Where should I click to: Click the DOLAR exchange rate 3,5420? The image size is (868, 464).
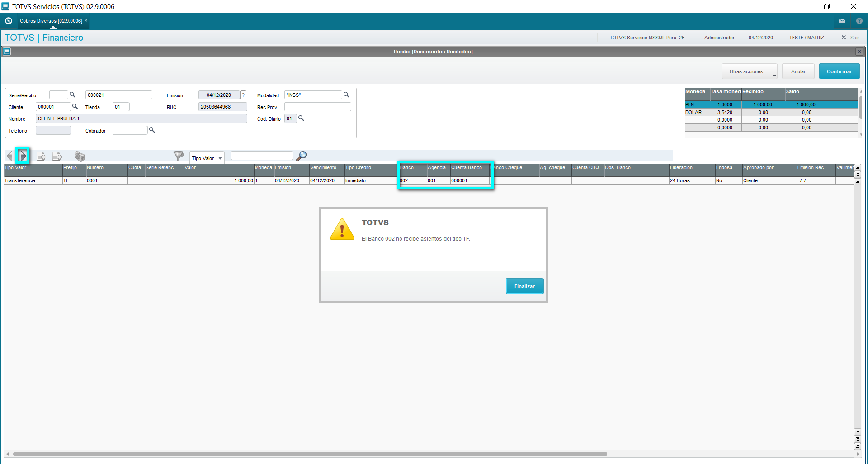pyautogui.click(x=725, y=112)
